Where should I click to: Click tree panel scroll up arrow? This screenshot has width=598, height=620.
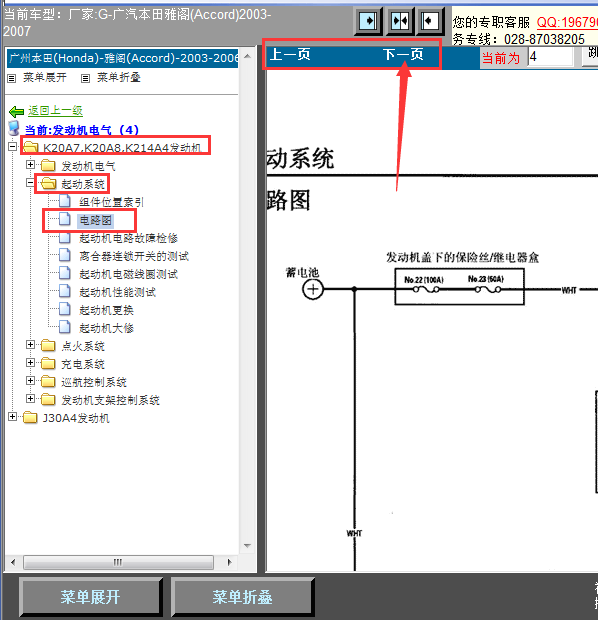pos(248,57)
